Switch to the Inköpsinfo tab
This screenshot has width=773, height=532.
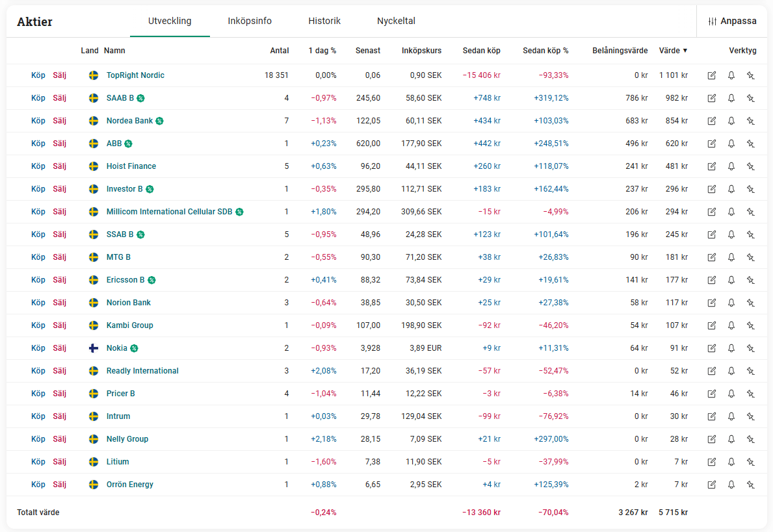(250, 21)
